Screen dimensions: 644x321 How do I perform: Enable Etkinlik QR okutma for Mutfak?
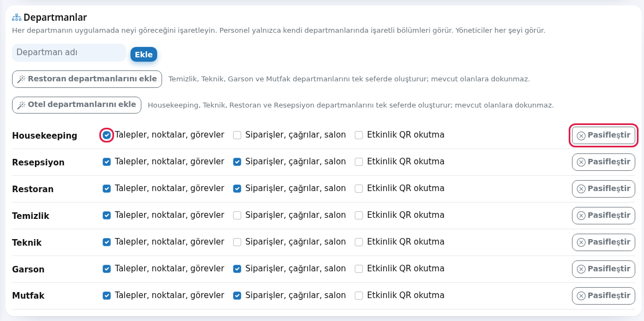[x=359, y=295]
